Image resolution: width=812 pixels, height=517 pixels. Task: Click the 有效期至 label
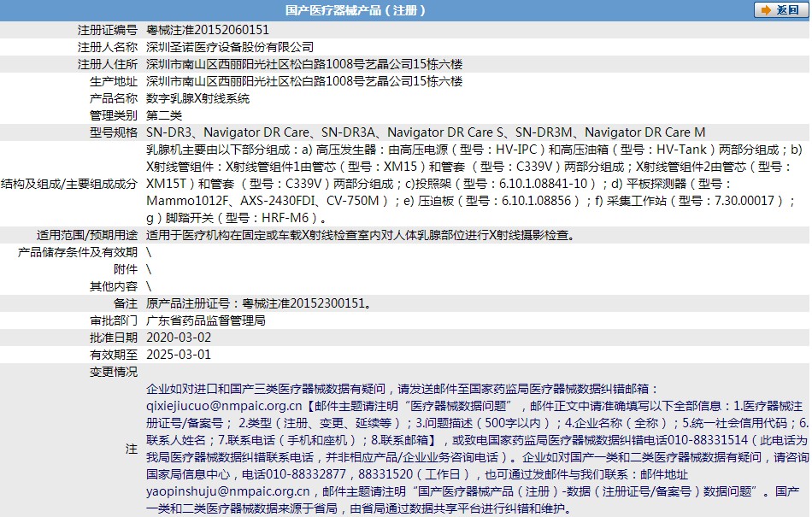[x=114, y=355]
